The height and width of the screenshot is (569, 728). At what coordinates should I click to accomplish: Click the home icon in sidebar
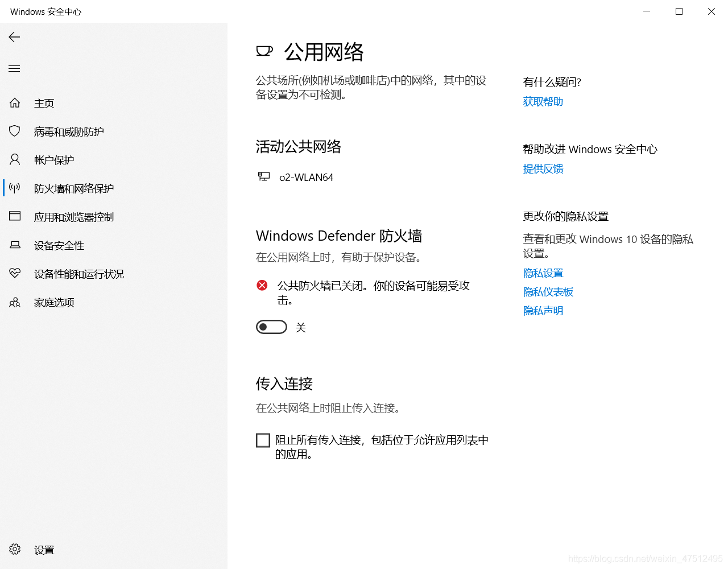pyautogui.click(x=15, y=103)
